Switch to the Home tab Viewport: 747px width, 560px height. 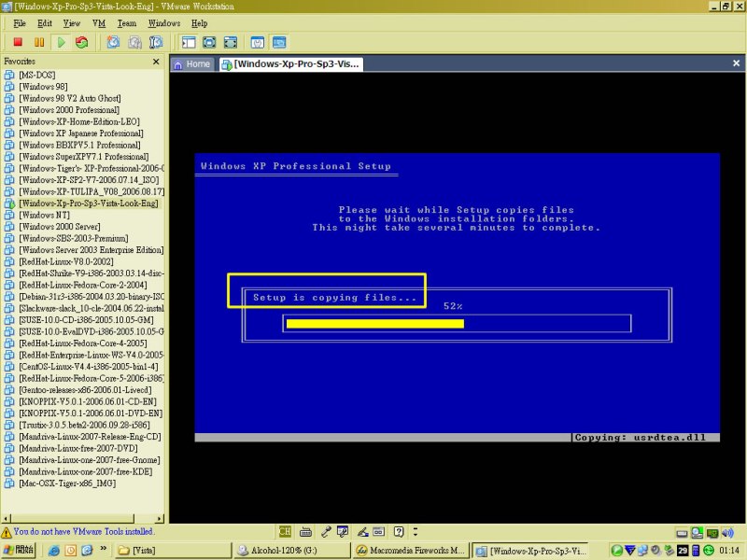pyautogui.click(x=192, y=64)
